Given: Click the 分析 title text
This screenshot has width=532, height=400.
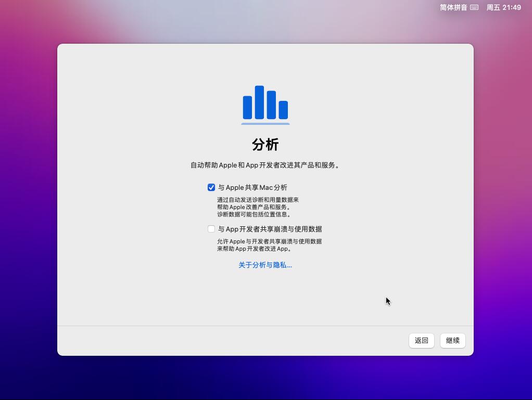Looking at the screenshot, I should [265, 144].
